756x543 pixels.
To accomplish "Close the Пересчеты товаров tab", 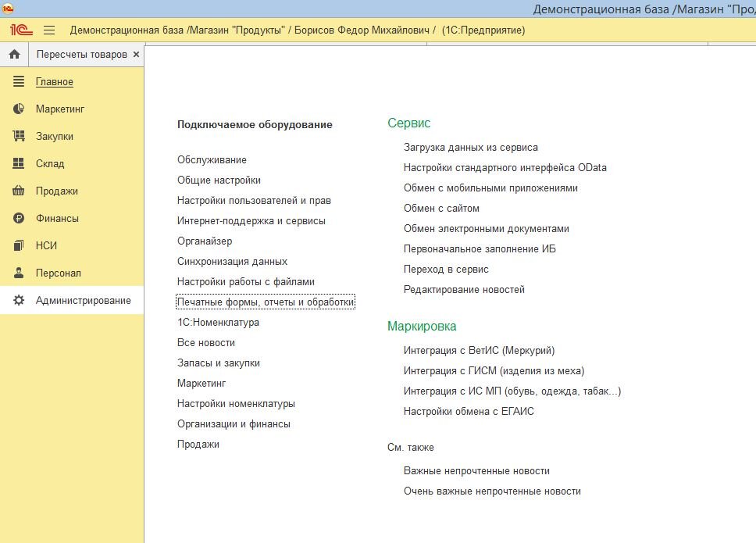I will [x=137, y=54].
